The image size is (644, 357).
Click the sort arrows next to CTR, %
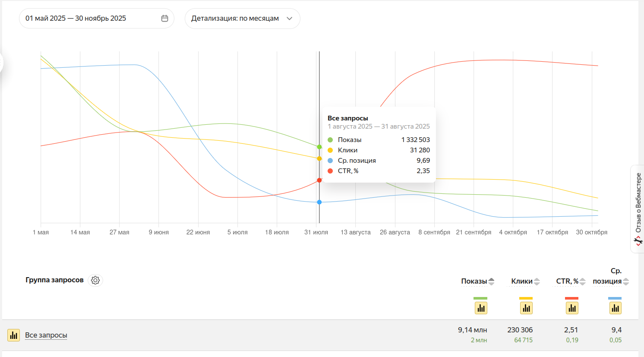583,281
